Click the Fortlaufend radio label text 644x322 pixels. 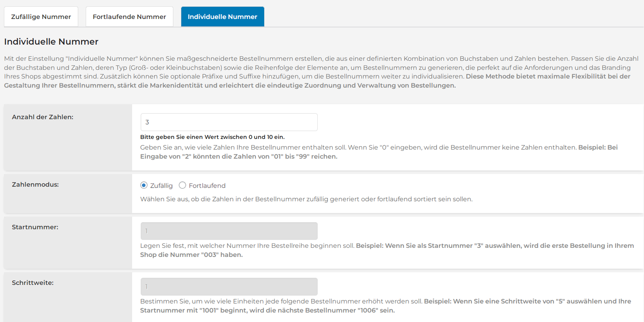pos(207,186)
